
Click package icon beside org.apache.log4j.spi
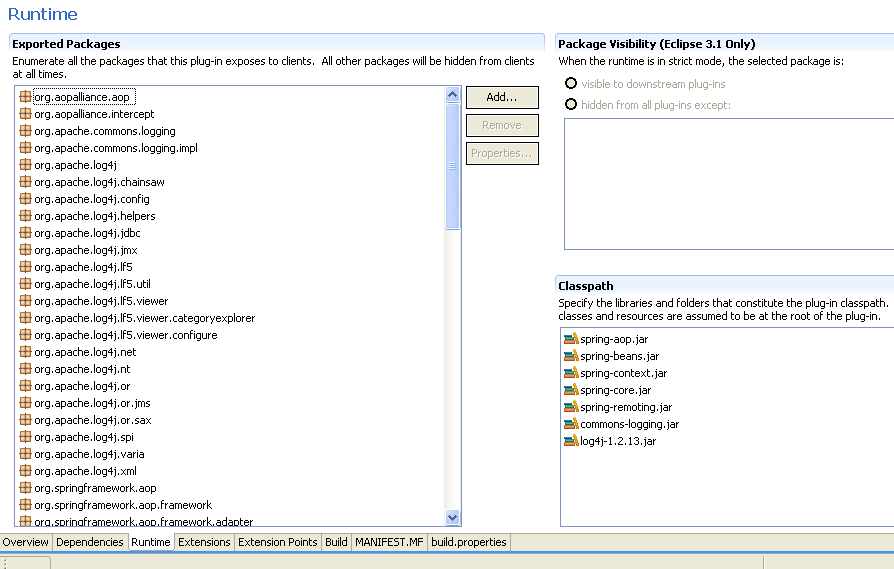tap(25, 437)
